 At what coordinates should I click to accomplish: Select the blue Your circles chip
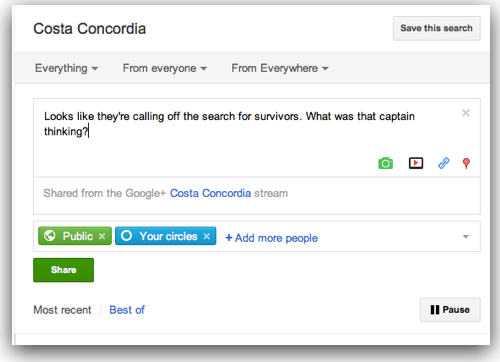click(x=166, y=236)
